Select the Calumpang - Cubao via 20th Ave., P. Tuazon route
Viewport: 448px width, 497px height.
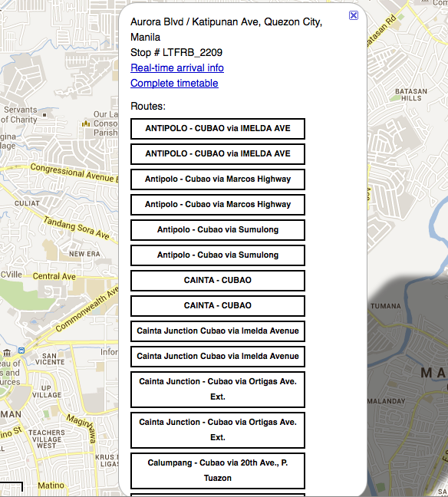pyautogui.click(x=218, y=471)
